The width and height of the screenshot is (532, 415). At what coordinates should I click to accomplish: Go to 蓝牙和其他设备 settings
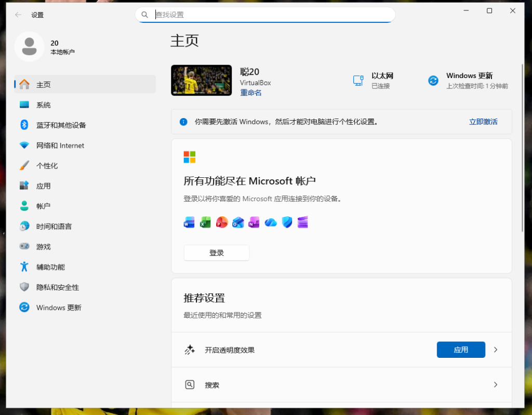(x=85, y=125)
